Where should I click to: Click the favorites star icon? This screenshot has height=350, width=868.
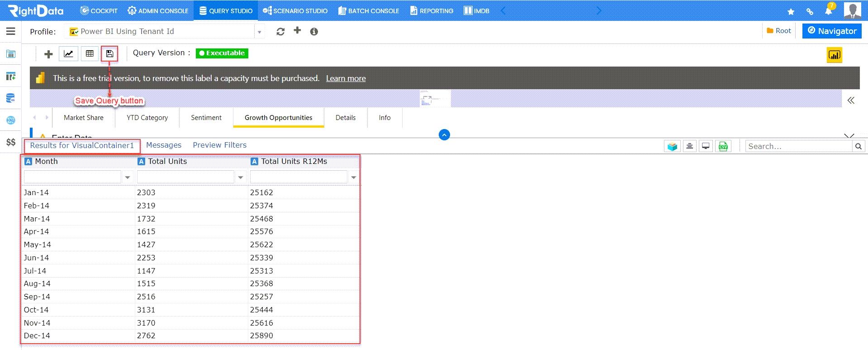pyautogui.click(x=791, y=12)
